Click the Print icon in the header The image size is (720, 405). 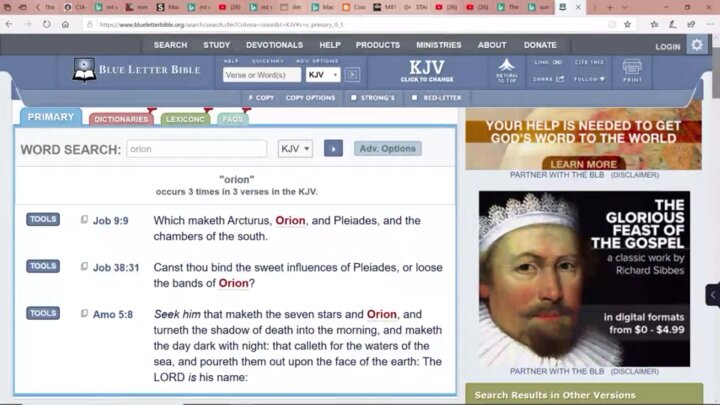[x=632, y=71]
